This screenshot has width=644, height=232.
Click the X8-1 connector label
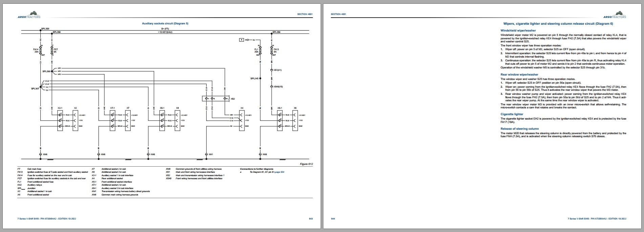click(x=162, y=108)
